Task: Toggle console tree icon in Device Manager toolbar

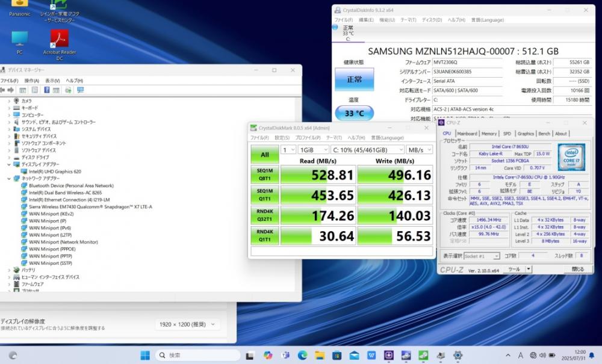Action: (x=23, y=90)
